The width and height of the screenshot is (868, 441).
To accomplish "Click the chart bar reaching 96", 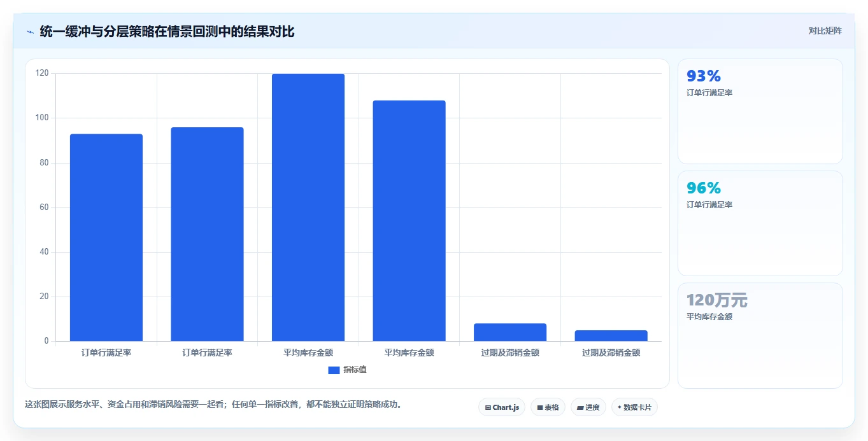I will click(x=207, y=234).
